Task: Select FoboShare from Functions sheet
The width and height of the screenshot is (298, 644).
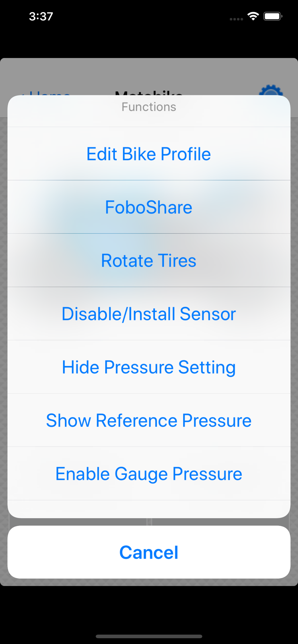Action: pos(149,207)
